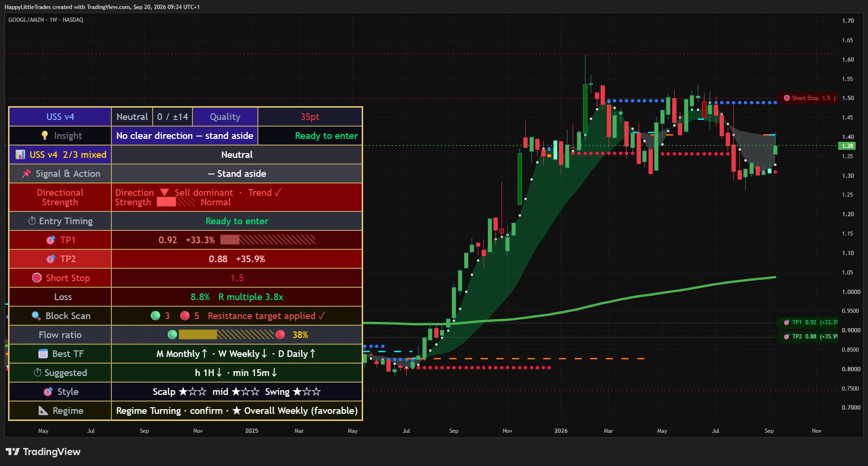Image resolution: width=868 pixels, height=466 pixels.
Task: Click 'Resistance target applied ✓' text
Action: pyautogui.click(x=266, y=316)
